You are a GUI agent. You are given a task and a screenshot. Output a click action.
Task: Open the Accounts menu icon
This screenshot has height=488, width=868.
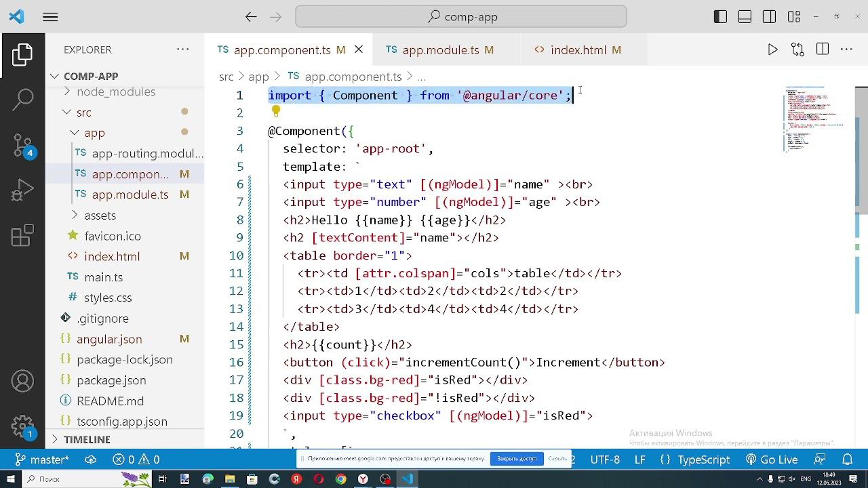(22, 382)
